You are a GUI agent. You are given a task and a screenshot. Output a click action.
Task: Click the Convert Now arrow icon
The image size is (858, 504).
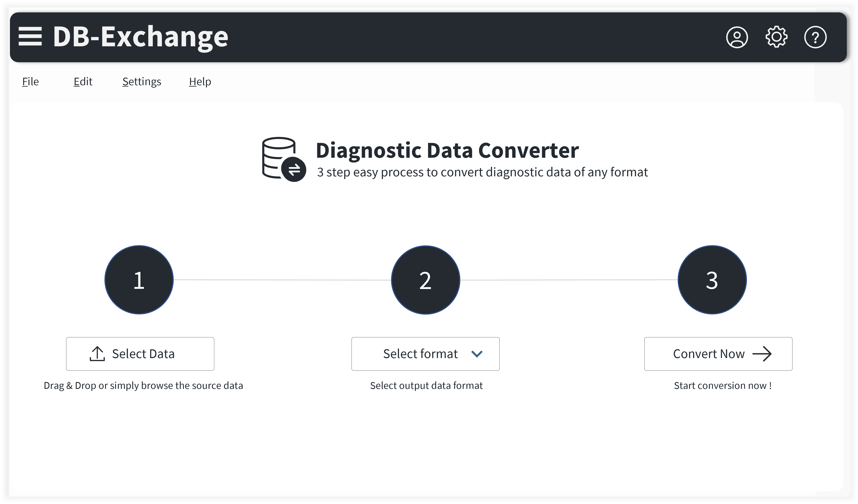tap(762, 354)
